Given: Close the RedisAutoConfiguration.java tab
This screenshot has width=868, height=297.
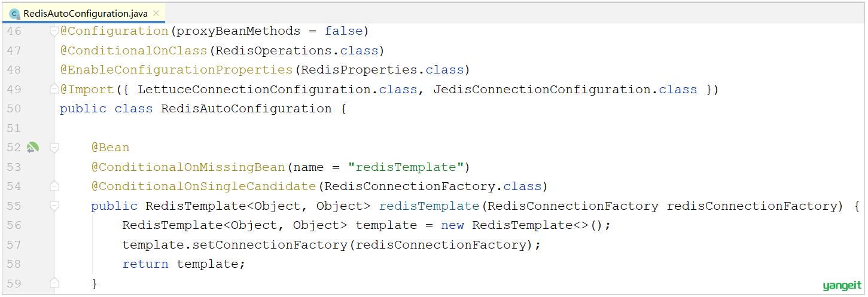Looking at the screenshot, I should coord(156,13).
